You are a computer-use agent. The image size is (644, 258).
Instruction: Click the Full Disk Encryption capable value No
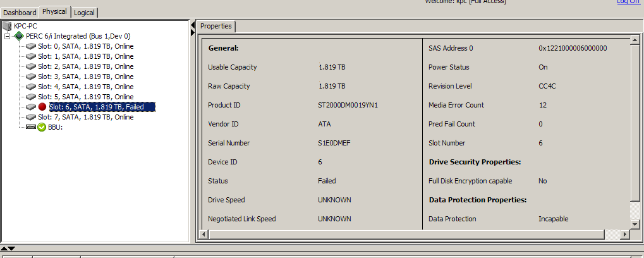point(542,181)
